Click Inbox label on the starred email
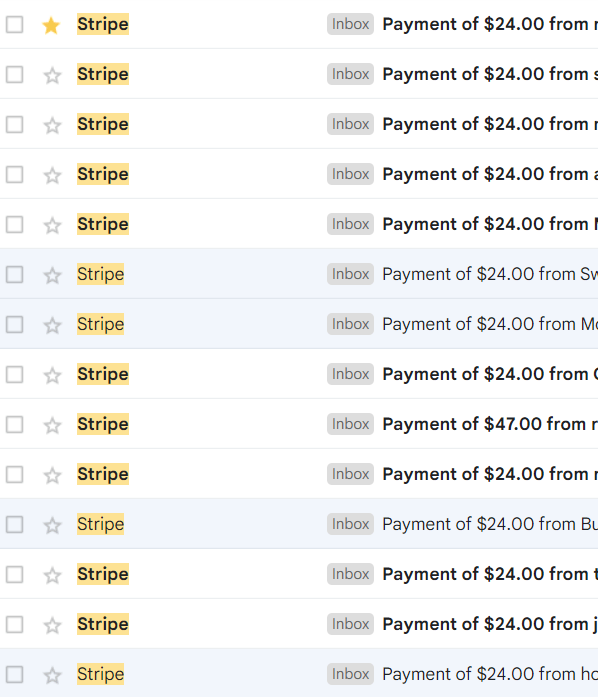The height and width of the screenshot is (697, 598). [x=350, y=24]
